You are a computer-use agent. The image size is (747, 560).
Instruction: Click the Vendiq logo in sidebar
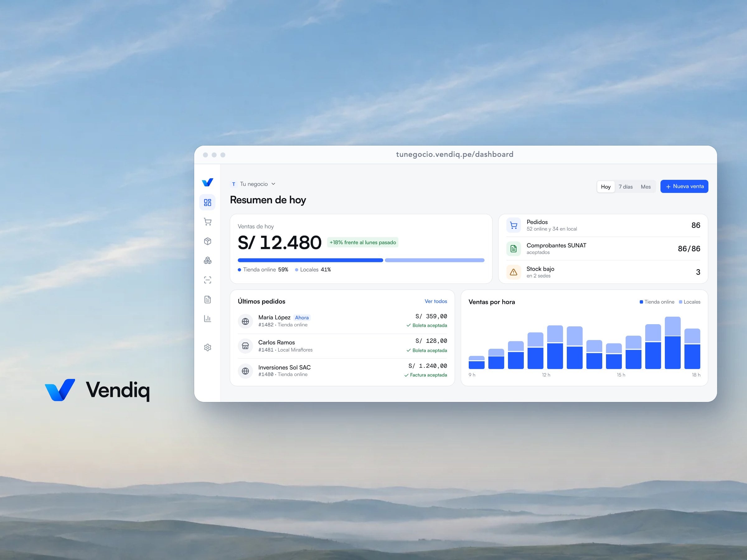click(x=207, y=182)
